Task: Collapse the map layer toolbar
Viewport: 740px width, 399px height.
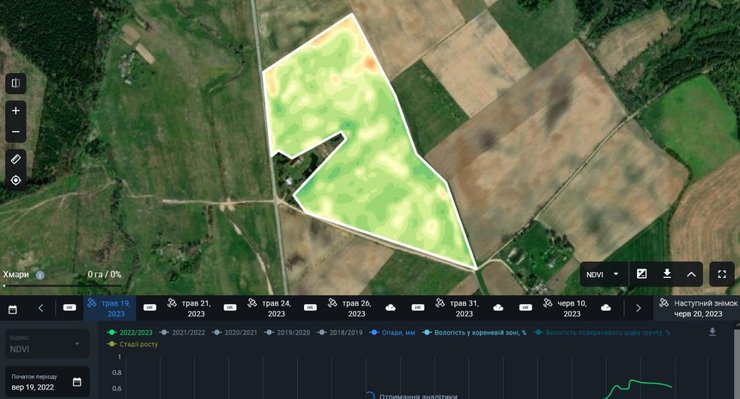Action: (x=691, y=274)
